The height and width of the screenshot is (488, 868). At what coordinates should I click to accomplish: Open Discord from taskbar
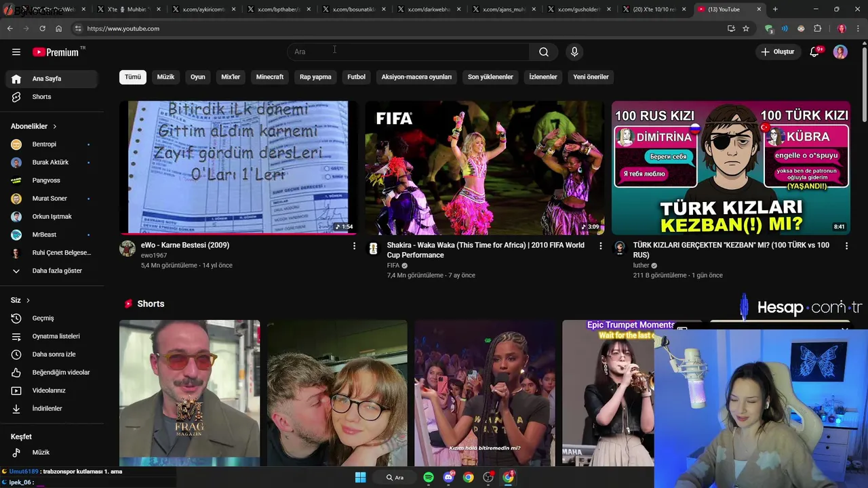click(448, 477)
